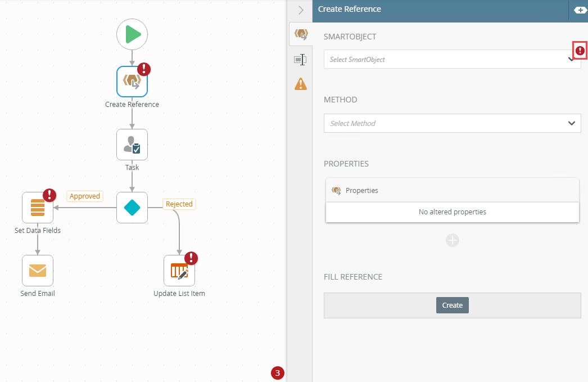Click the red error indicator beside SmartObject field
The image size is (588, 382).
(x=580, y=50)
